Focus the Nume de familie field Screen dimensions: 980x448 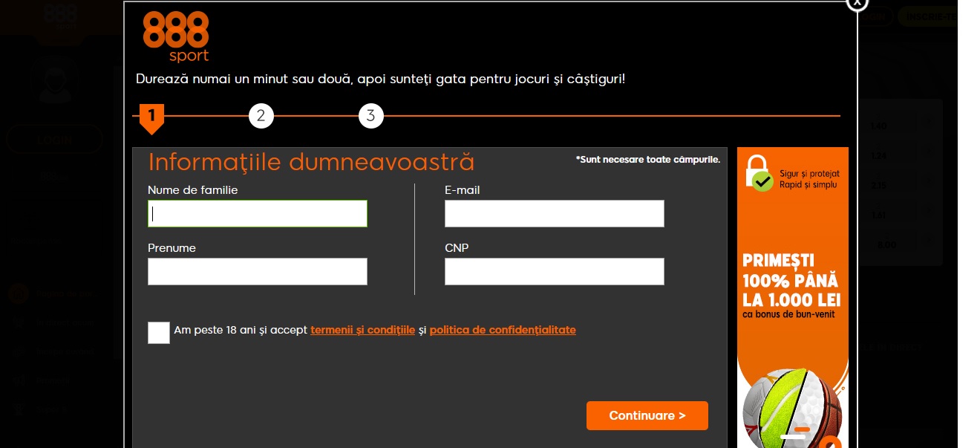[x=258, y=214]
